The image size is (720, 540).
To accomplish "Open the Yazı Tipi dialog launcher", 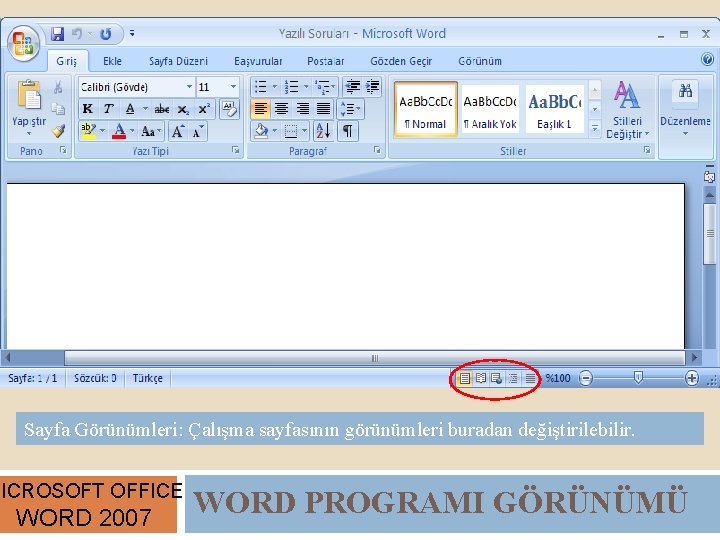I will (x=236, y=150).
